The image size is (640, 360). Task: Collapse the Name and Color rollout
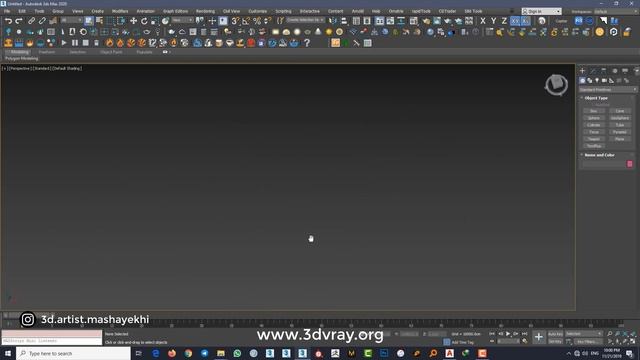point(599,155)
